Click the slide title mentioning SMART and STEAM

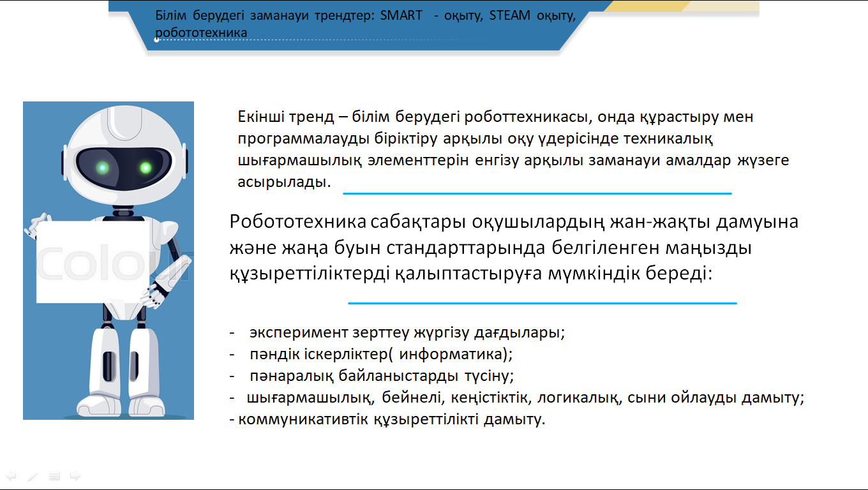click(365, 17)
